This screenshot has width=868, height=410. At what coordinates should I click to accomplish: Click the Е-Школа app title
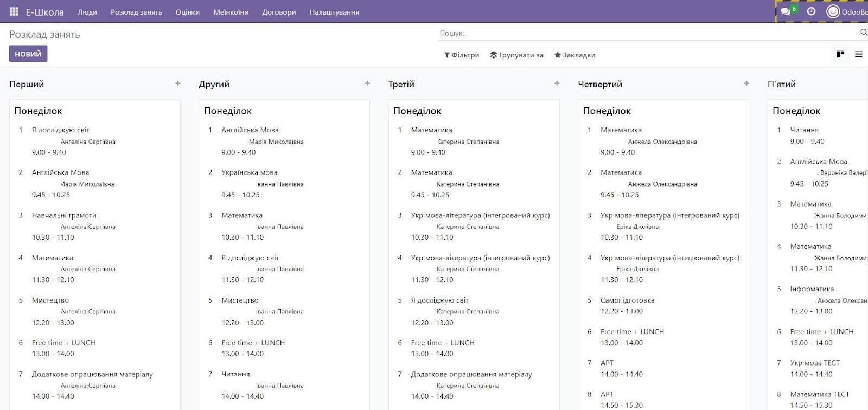point(44,12)
